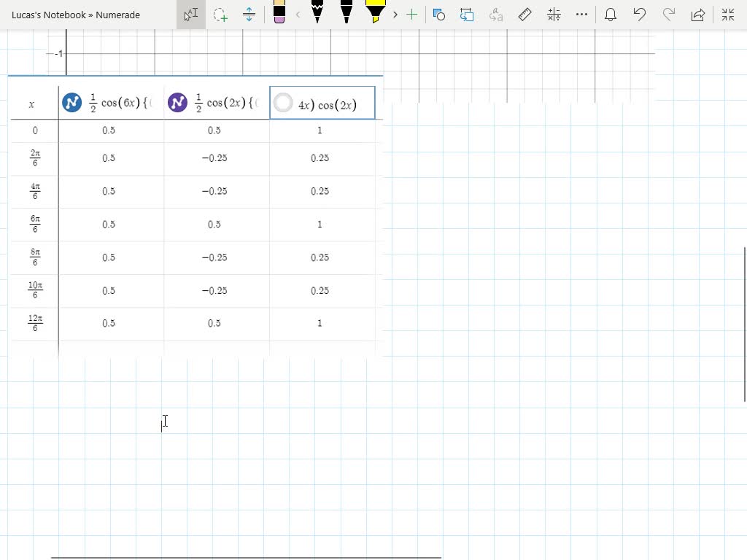This screenshot has width=747, height=560.
Task: Click the Share button
Action: [x=697, y=15]
